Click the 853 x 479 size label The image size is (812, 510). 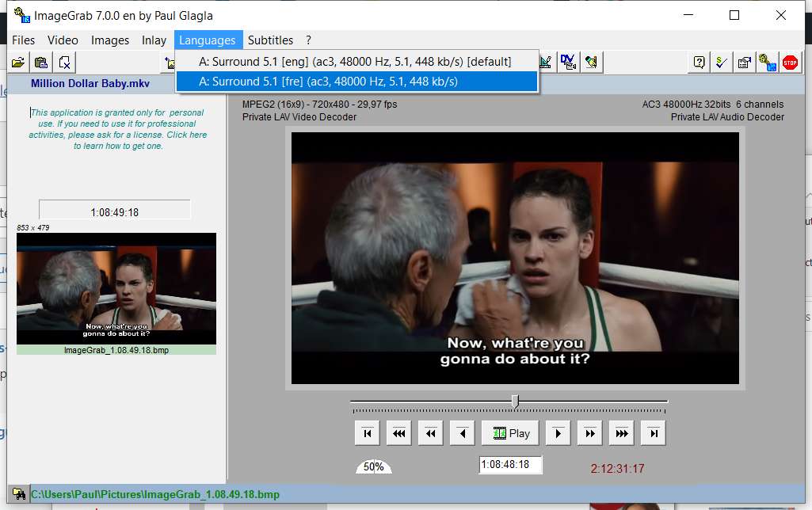tap(33, 228)
